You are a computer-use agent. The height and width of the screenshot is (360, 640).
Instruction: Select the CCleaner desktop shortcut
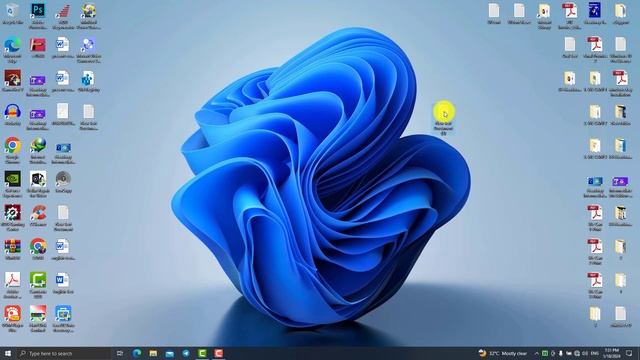pos(38,216)
